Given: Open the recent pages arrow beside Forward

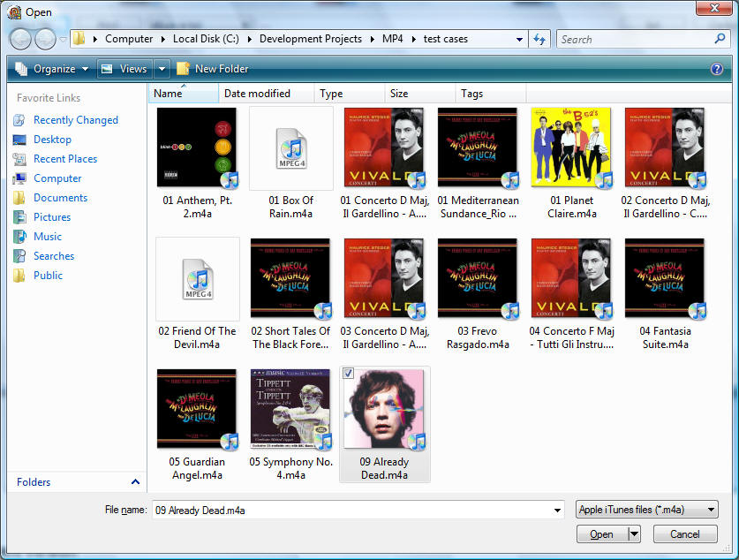Looking at the screenshot, I should 64,40.
